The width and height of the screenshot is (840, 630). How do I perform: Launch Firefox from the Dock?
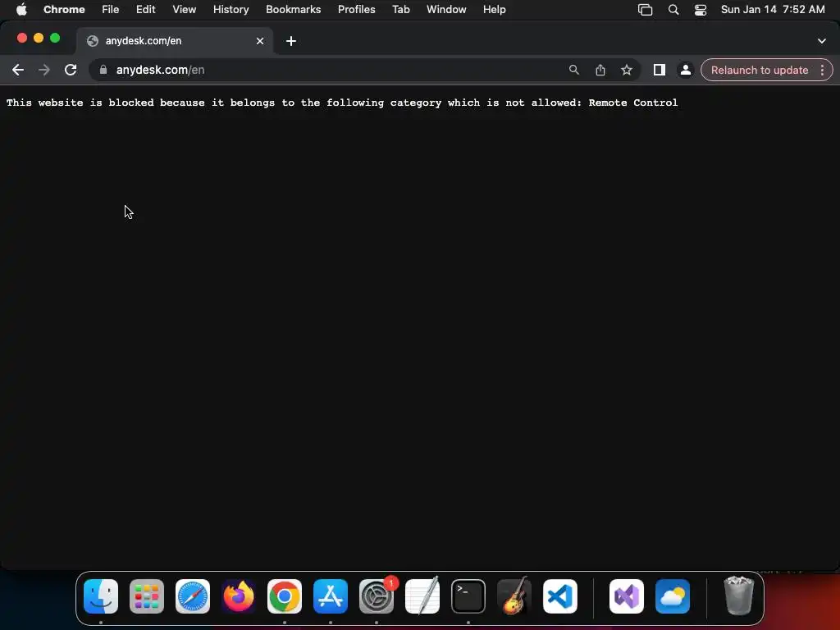pyautogui.click(x=239, y=596)
